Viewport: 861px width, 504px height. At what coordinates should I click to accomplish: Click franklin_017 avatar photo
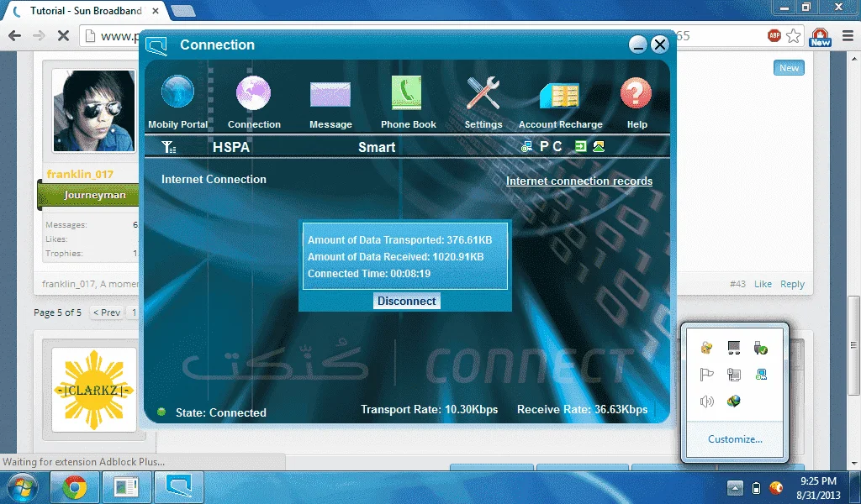pos(93,111)
